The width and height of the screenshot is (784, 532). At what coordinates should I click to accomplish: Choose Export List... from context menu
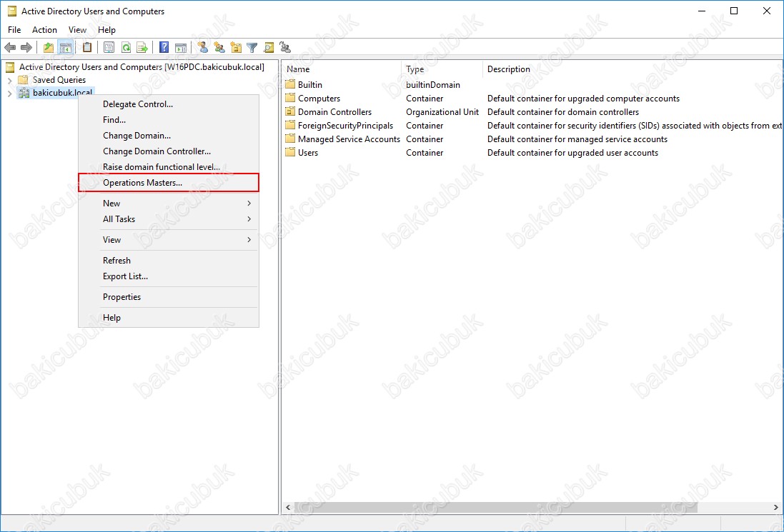169,276
